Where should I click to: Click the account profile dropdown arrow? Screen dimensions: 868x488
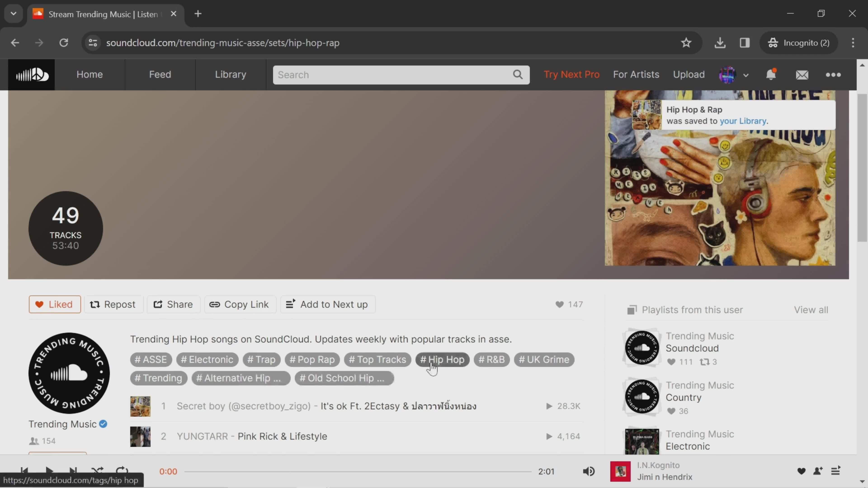pyautogui.click(x=746, y=75)
